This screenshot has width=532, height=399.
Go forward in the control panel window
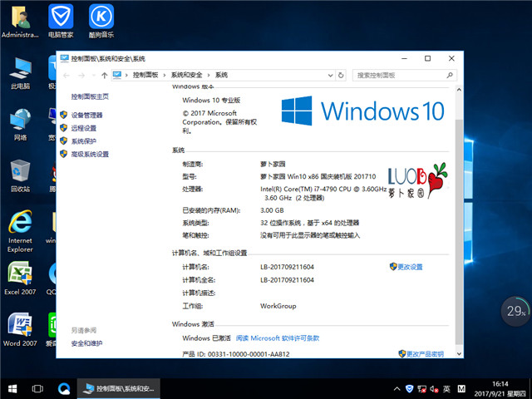tap(81, 76)
